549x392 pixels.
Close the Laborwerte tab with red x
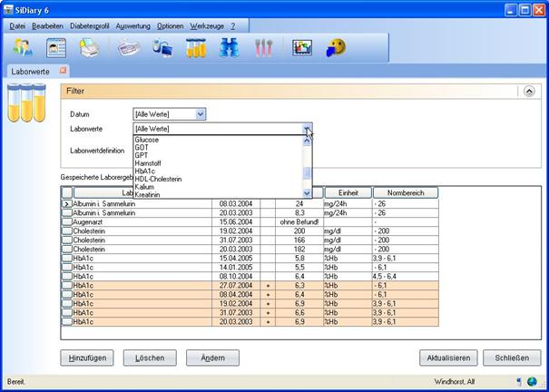tap(63, 71)
